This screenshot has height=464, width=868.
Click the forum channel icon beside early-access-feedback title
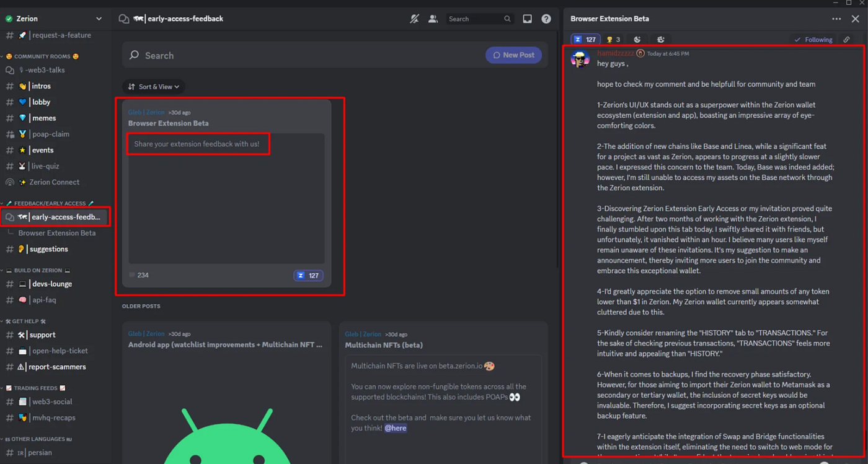[124, 19]
